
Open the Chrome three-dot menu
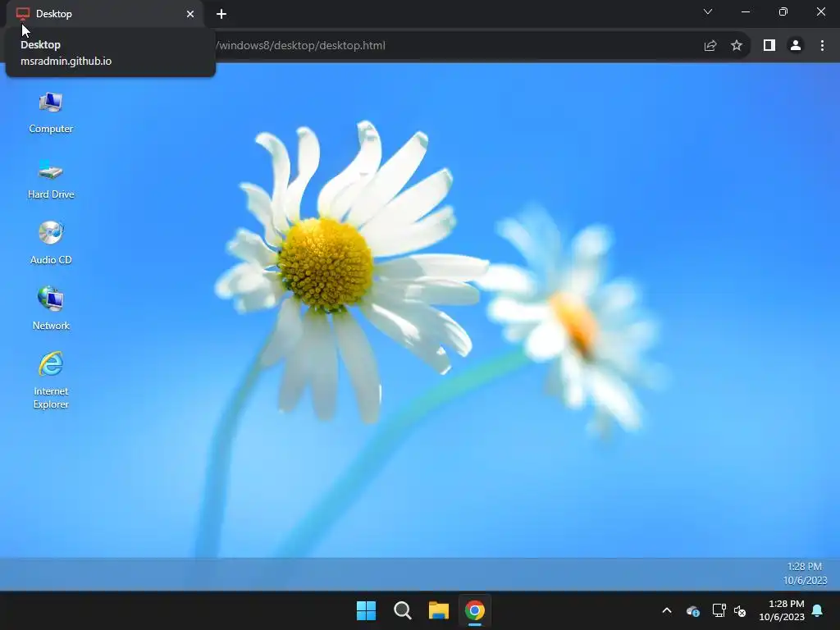(822, 46)
